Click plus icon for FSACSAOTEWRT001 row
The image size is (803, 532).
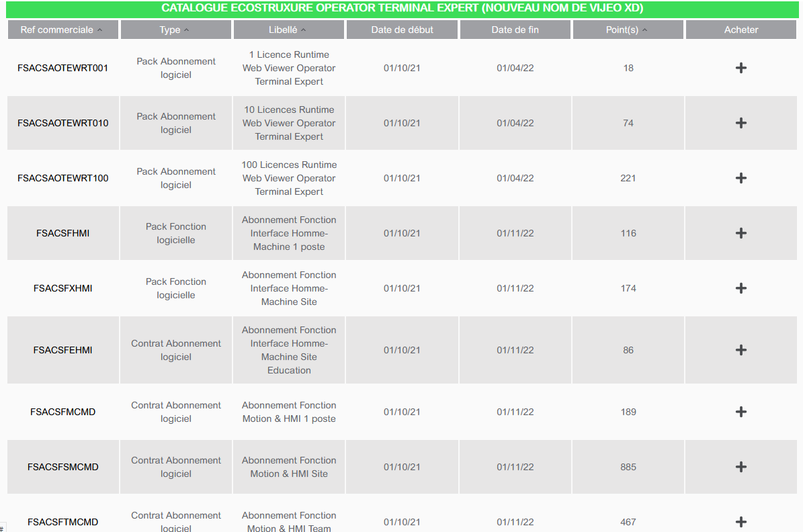741,68
